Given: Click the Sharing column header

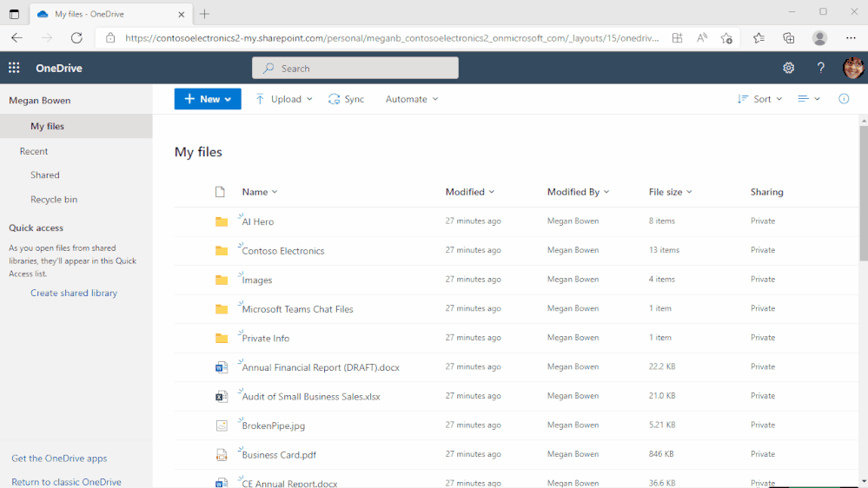Looking at the screenshot, I should (766, 192).
